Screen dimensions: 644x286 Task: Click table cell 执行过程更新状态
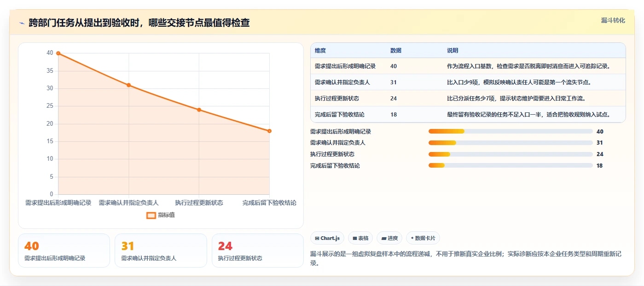coord(337,99)
